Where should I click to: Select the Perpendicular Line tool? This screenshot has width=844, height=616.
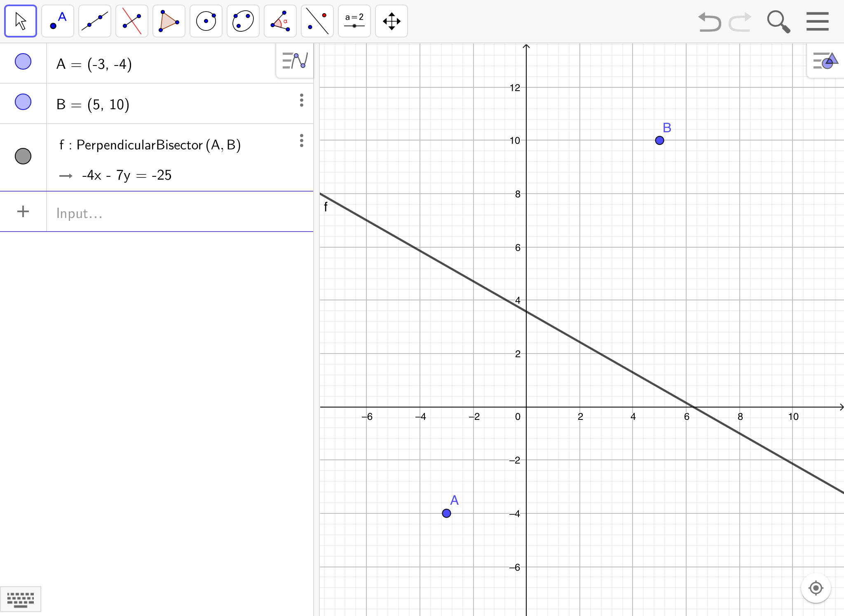point(132,21)
